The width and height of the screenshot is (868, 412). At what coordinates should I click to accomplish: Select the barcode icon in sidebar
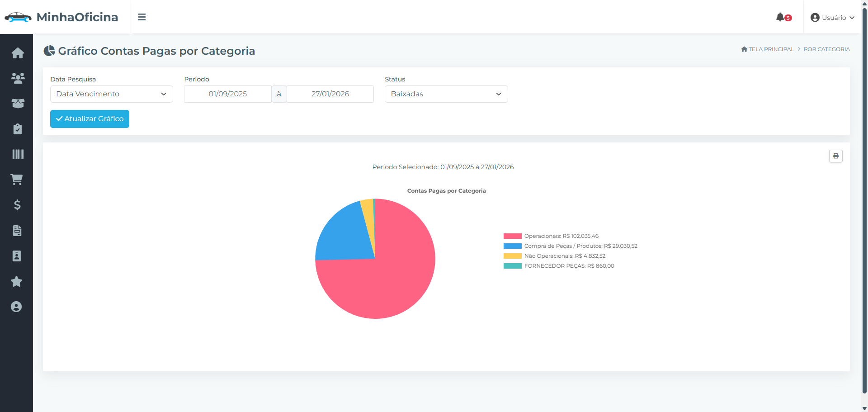(18, 154)
